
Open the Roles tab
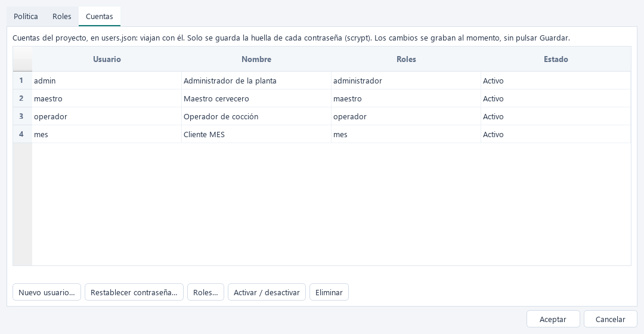click(61, 17)
